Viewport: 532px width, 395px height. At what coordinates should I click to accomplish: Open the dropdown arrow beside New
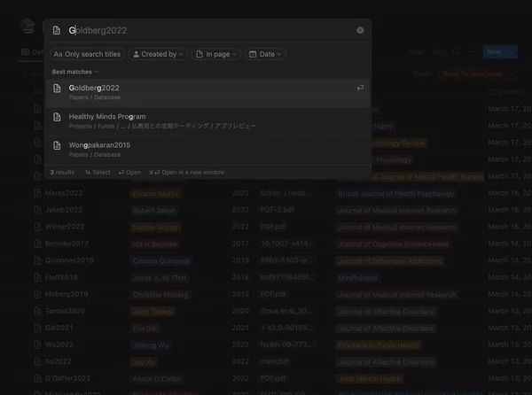512,52
